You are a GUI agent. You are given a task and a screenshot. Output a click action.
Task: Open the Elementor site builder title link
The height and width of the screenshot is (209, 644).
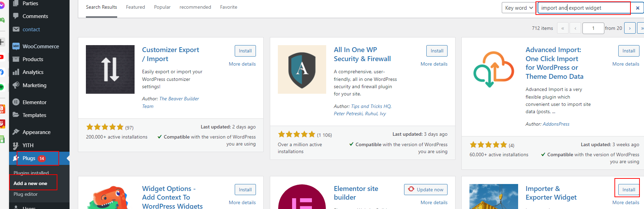[356, 193]
